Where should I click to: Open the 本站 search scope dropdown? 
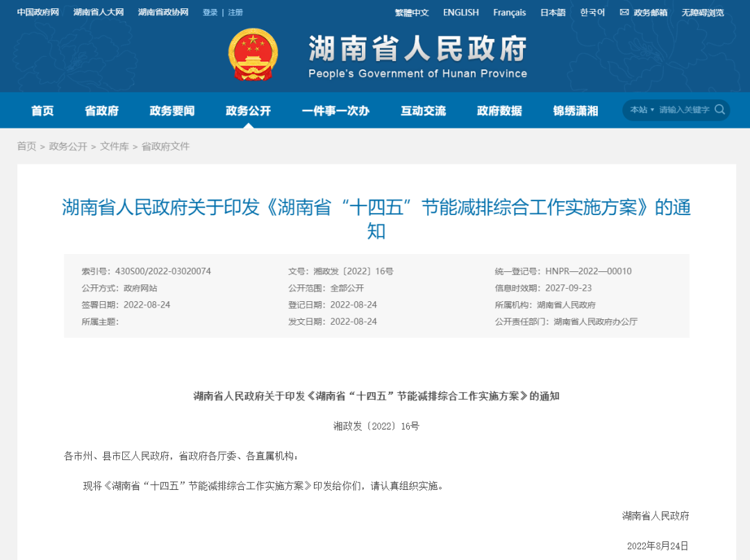point(638,110)
